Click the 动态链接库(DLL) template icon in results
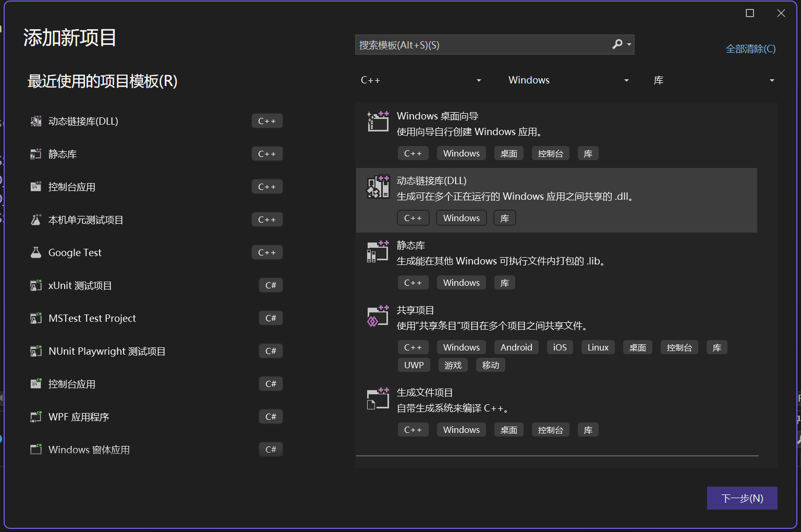The image size is (801, 532). 378,186
